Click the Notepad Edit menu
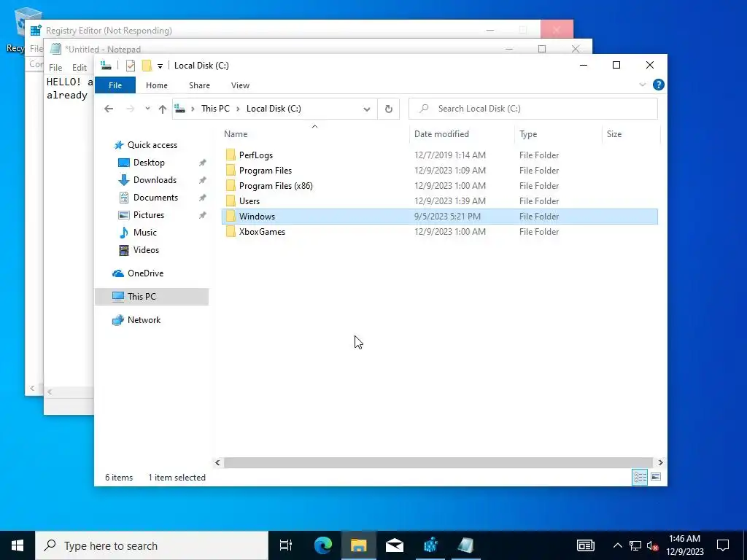The height and width of the screenshot is (560, 747). (x=79, y=68)
